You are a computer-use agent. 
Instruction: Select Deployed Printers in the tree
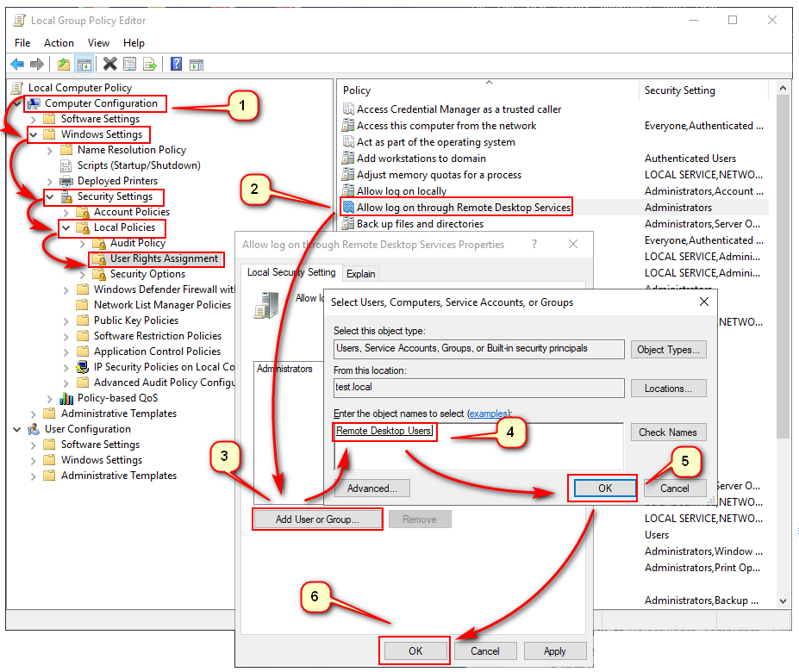point(117,181)
